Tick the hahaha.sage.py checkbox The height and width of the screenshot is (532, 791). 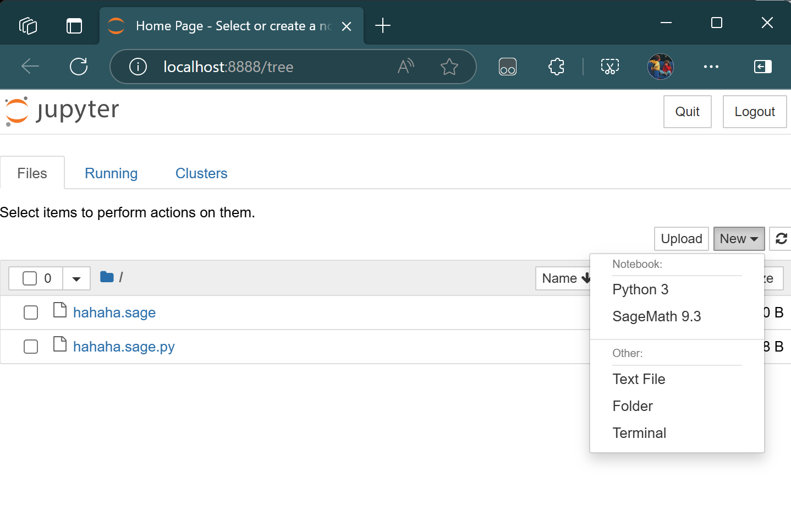point(31,347)
